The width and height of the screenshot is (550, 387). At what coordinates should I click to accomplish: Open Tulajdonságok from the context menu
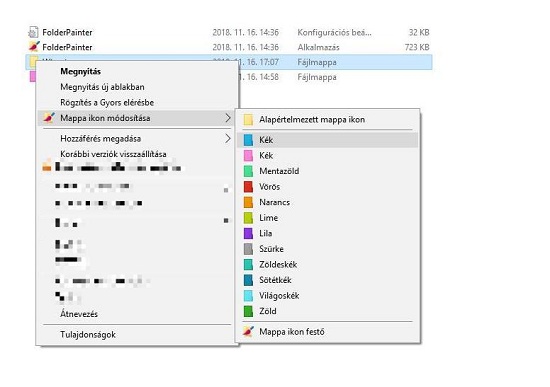click(x=88, y=335)
